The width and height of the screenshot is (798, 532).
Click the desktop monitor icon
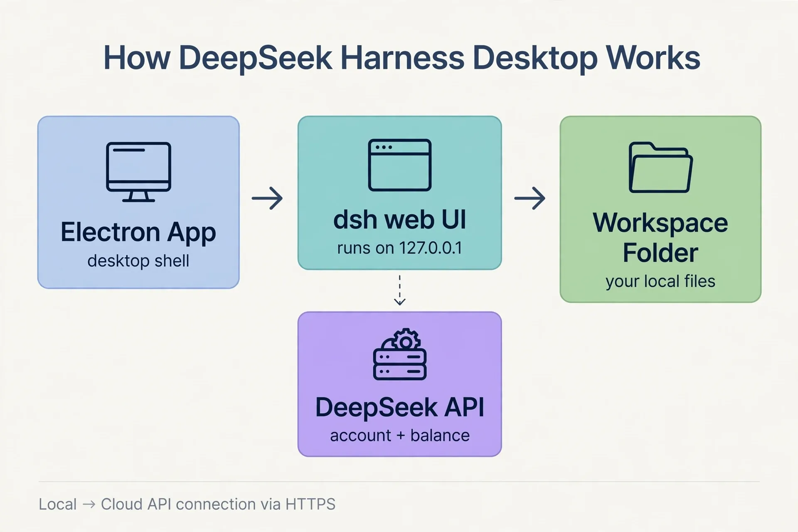pyautogui.click(x=138, y=172)
